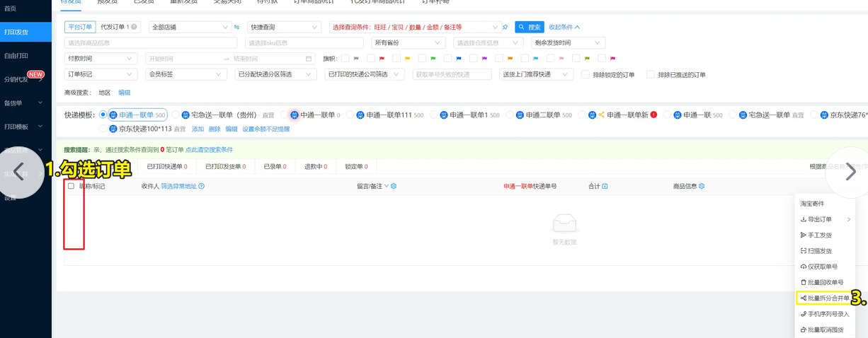Click help icon beside 筛选异常地址
Viewport: 868px width, 338px height.
point(202,186)
